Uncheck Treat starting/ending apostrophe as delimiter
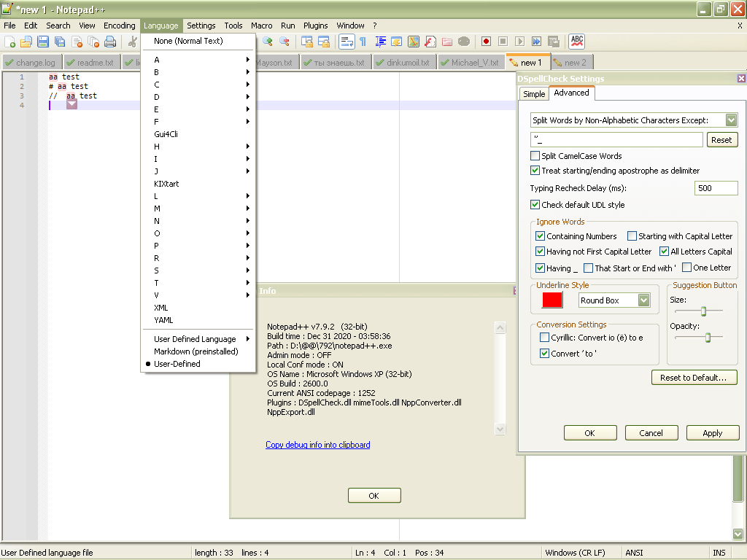This screenshot has width=747, height=560. point(535,171)
